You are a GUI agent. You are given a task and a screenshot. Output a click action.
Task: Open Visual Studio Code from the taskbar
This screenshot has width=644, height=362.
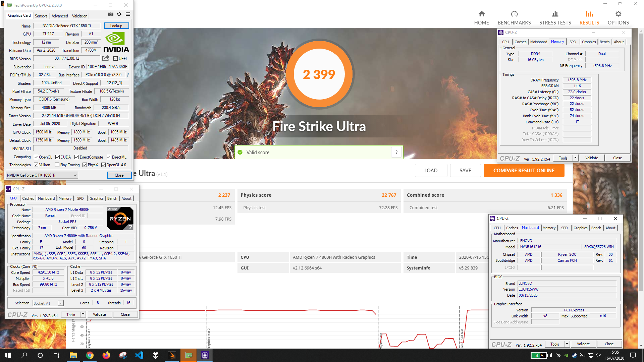pos(139,355)
